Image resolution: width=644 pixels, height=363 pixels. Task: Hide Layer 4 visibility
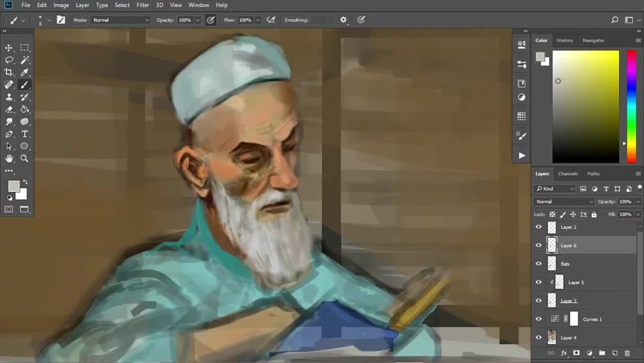[538, 337]
